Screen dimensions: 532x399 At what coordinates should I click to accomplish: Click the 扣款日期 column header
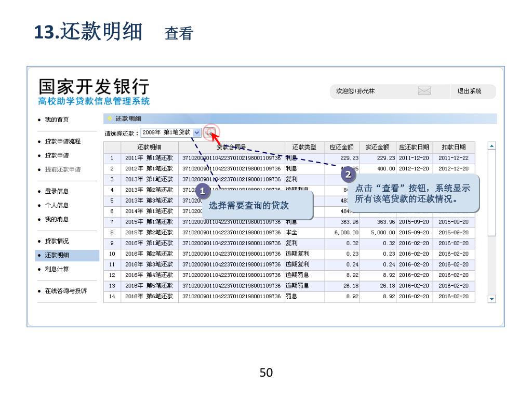pos(454,147)
